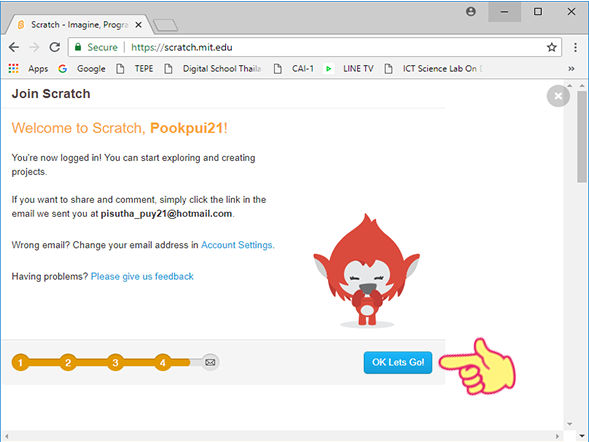Close the Scratch tab
Screen dimensions: 589x442
coord(138,25)
